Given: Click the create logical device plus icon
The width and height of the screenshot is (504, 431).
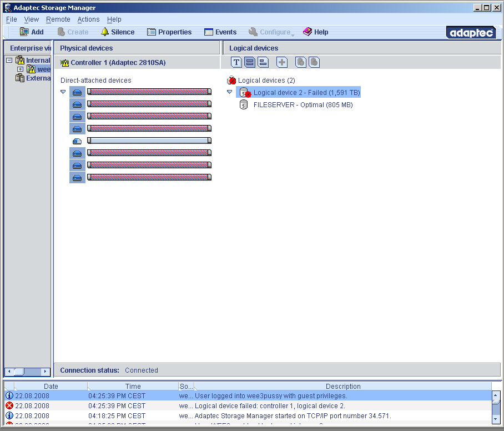Looking at the screenshot, I should [282, 62].
